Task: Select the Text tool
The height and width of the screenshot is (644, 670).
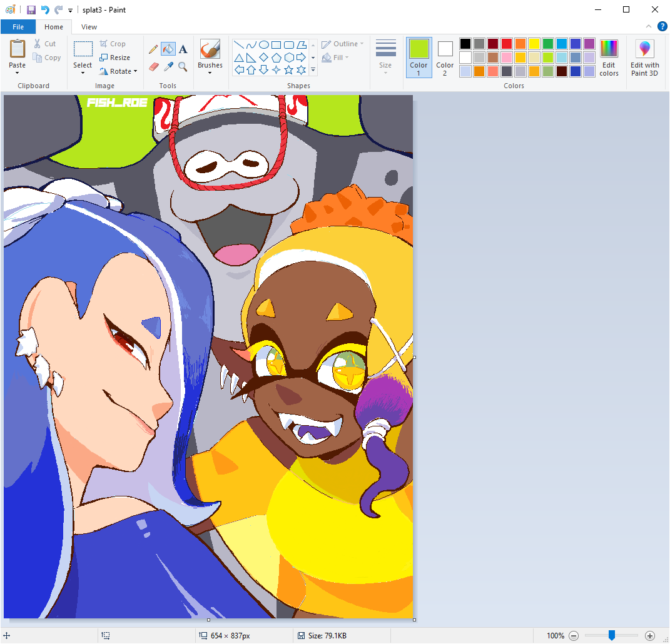Action: [x=183, y=49]
